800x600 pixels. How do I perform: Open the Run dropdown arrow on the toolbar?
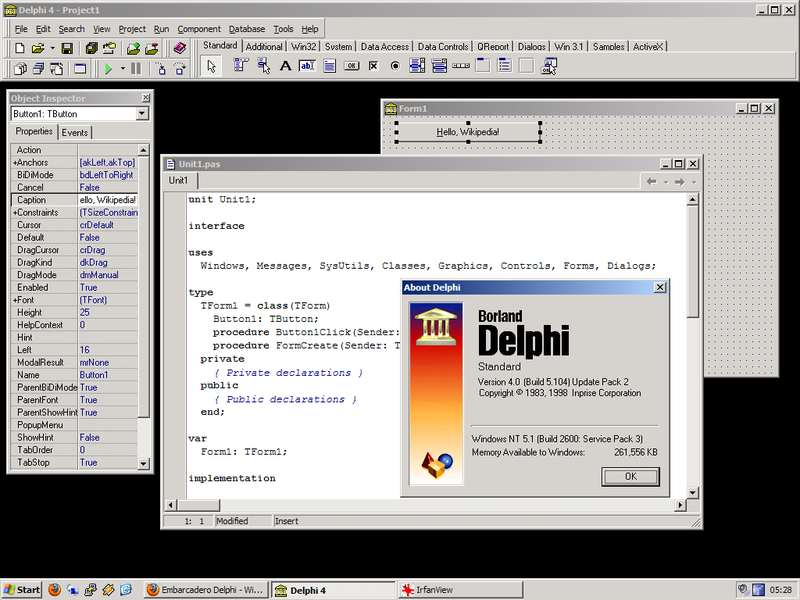pos(123,67)
